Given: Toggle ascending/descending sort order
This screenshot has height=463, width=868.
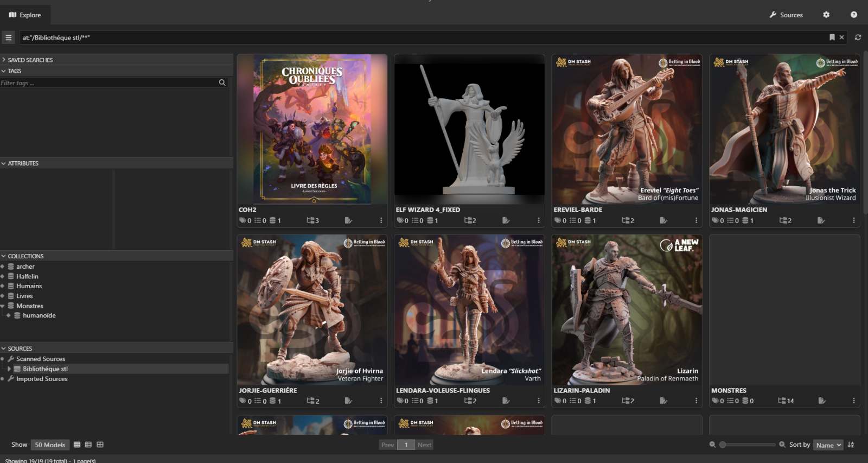Looking at the screenshot, I should [x=851, y=445].
